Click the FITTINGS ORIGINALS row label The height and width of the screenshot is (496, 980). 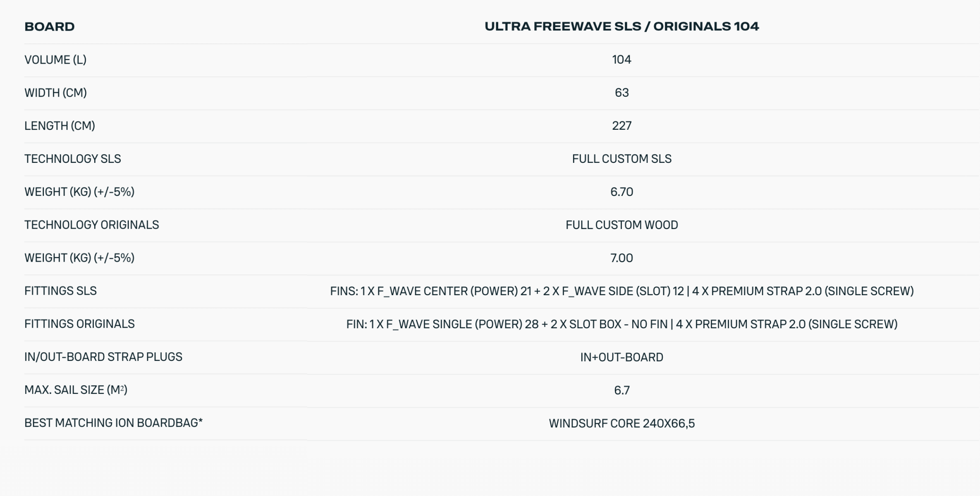pyautogui.click(x=79, y=324)
